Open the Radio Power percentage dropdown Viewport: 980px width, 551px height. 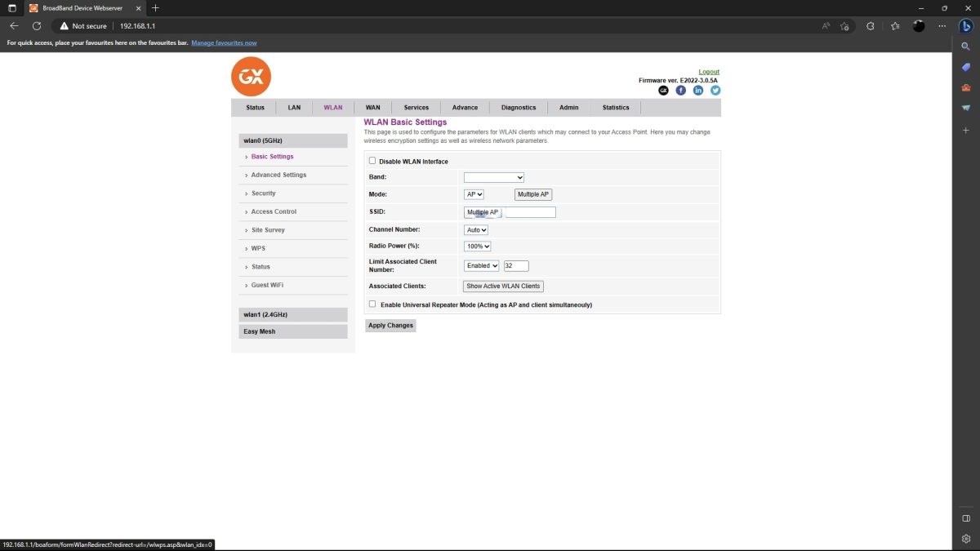point(477,247)
